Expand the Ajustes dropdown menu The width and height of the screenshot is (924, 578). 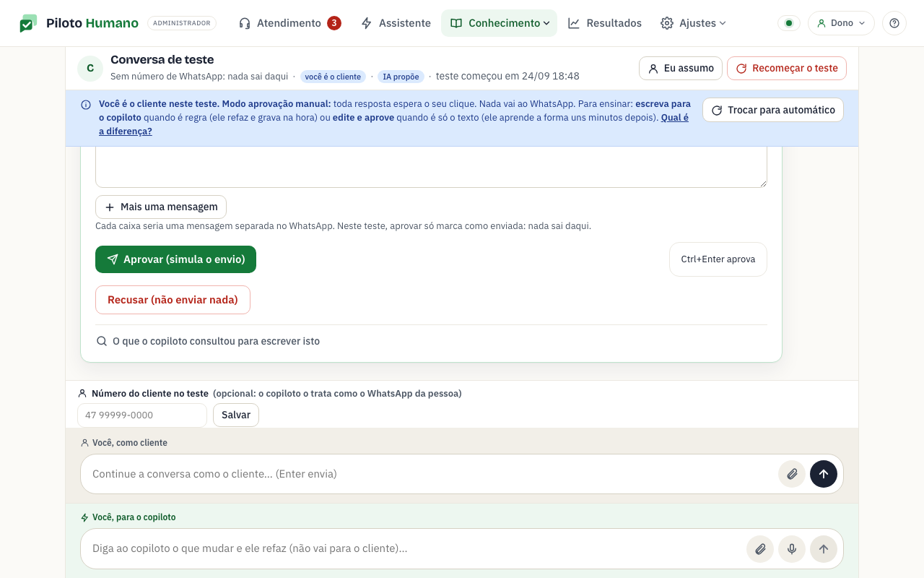pos(694,23)
